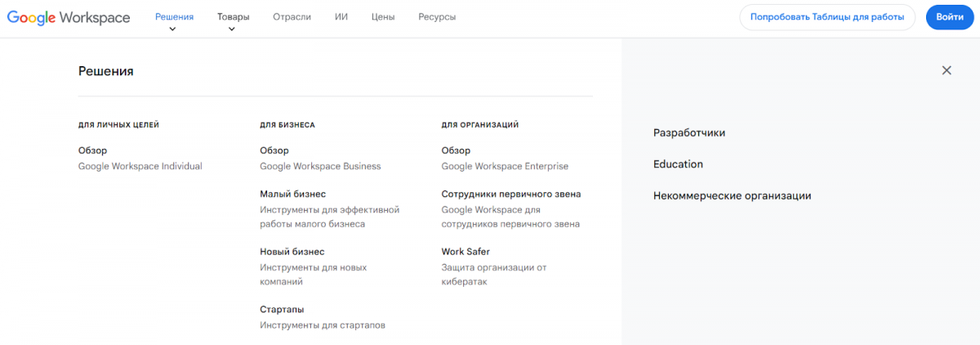Open Google Workspace Enterprise overview

click(505, 159)
